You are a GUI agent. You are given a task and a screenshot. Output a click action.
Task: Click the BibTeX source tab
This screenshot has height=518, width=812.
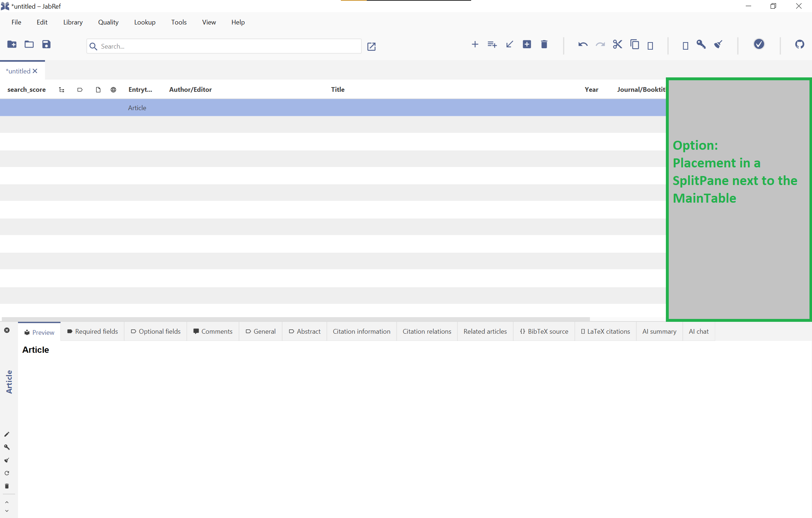[x=543, y=331]
